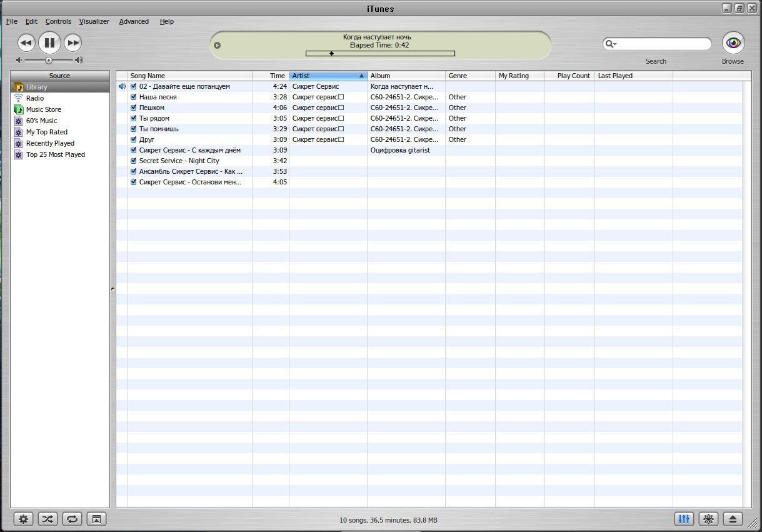Sort by Song Name column header
The image size is (762, 532).
pos(189,76)
